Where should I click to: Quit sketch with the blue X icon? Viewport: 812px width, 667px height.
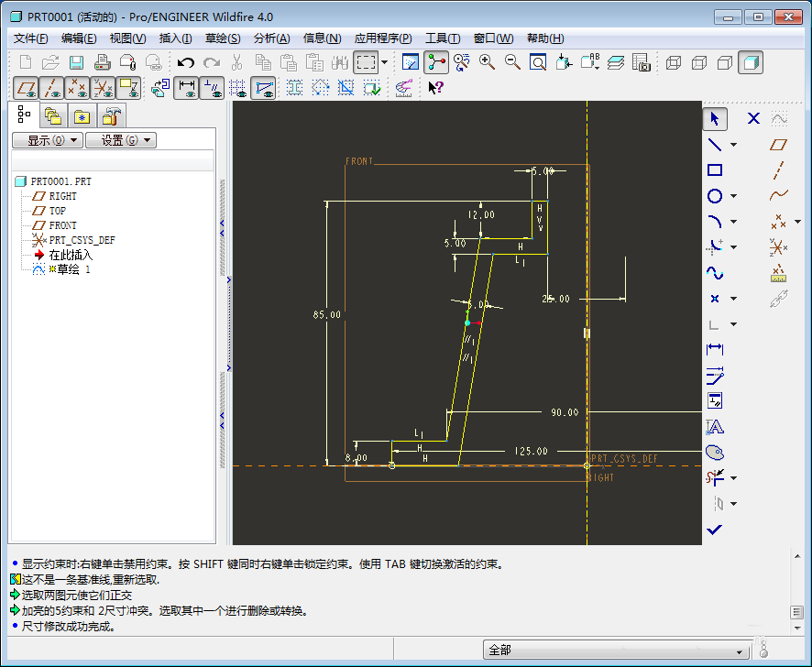point(753,118)
